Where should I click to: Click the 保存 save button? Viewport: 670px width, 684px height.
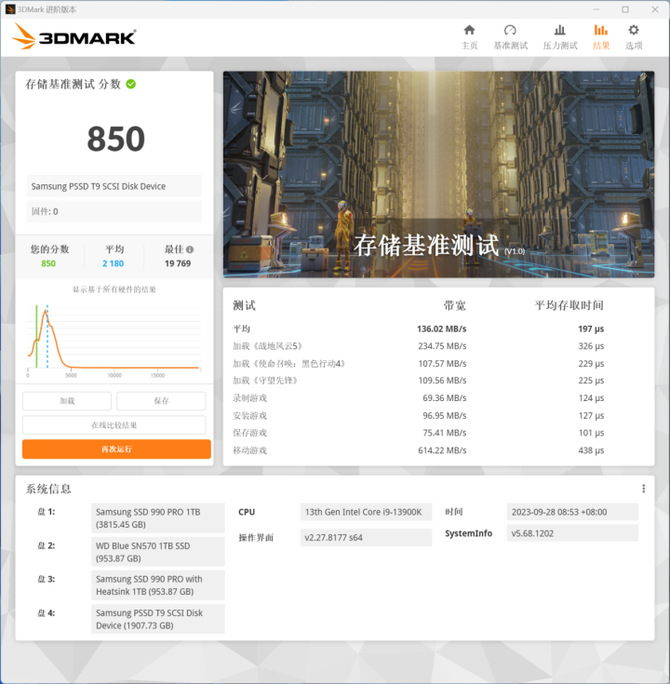[161, 401]
